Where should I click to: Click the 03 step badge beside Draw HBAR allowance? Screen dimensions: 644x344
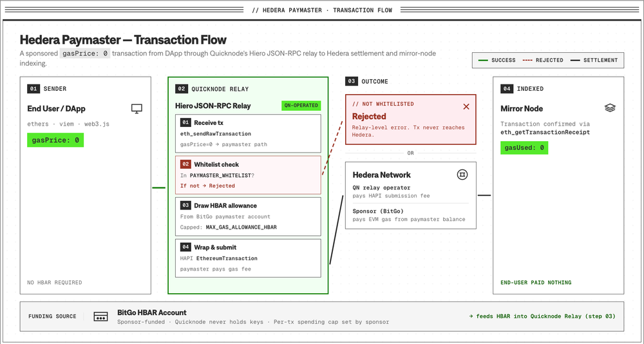pyautogui.click(x=185, y=205)
